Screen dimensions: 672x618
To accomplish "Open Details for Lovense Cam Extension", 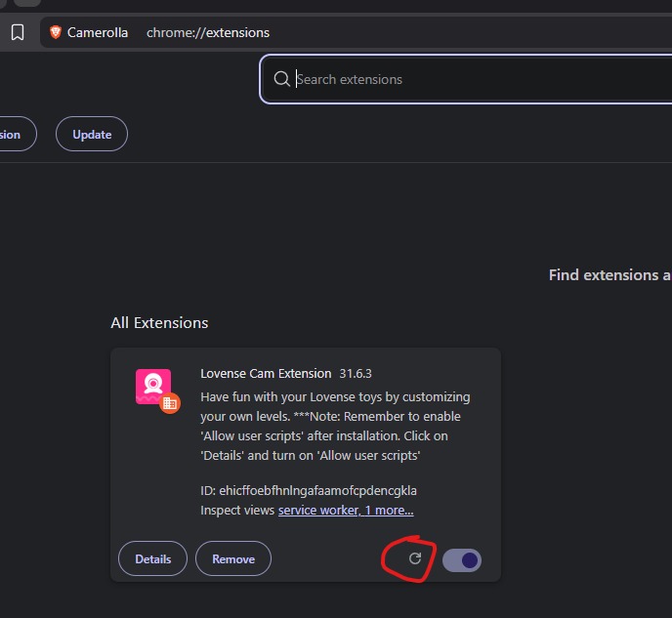I will [153, 558].
